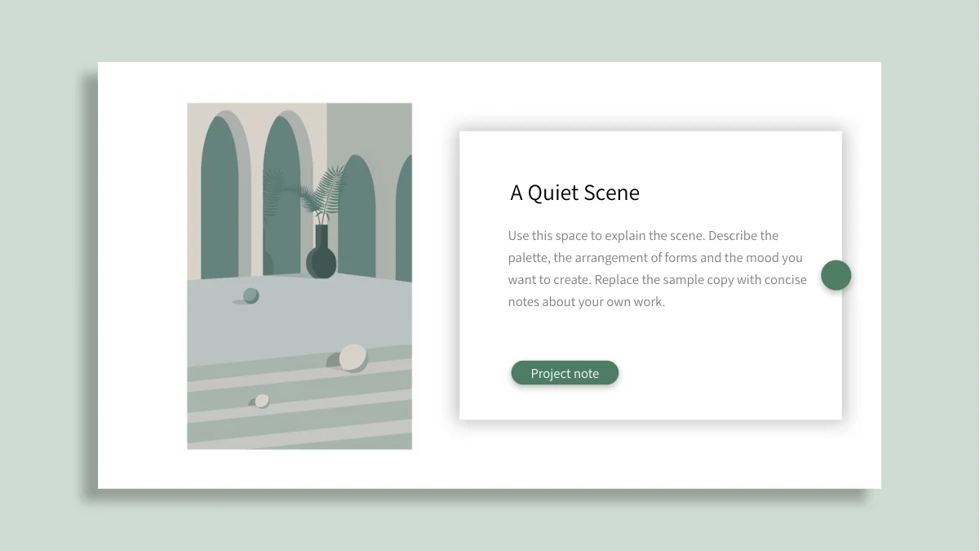Click the green circular button on card edge
This screenshot has height=551, width=980.
[x=836, y=275]
